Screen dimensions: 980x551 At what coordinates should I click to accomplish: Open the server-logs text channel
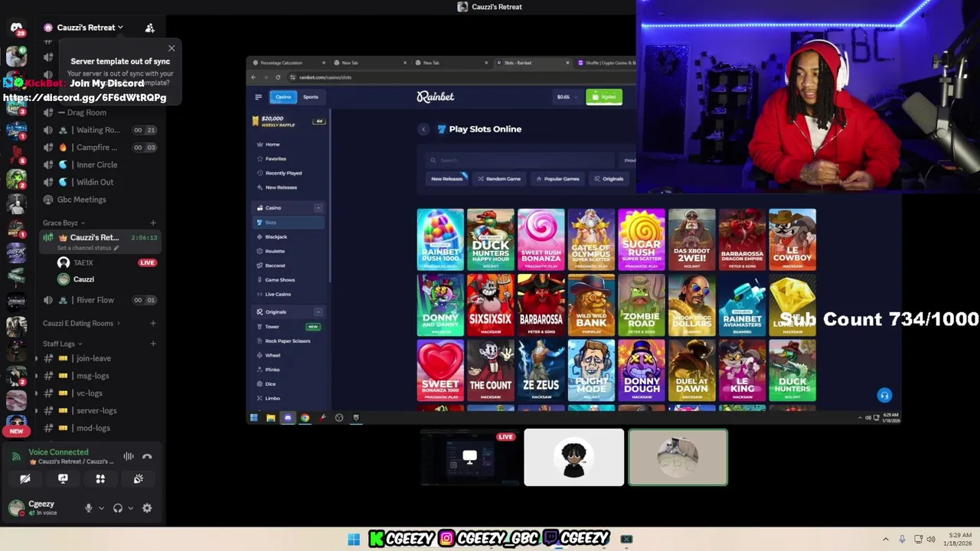(100, 411)
